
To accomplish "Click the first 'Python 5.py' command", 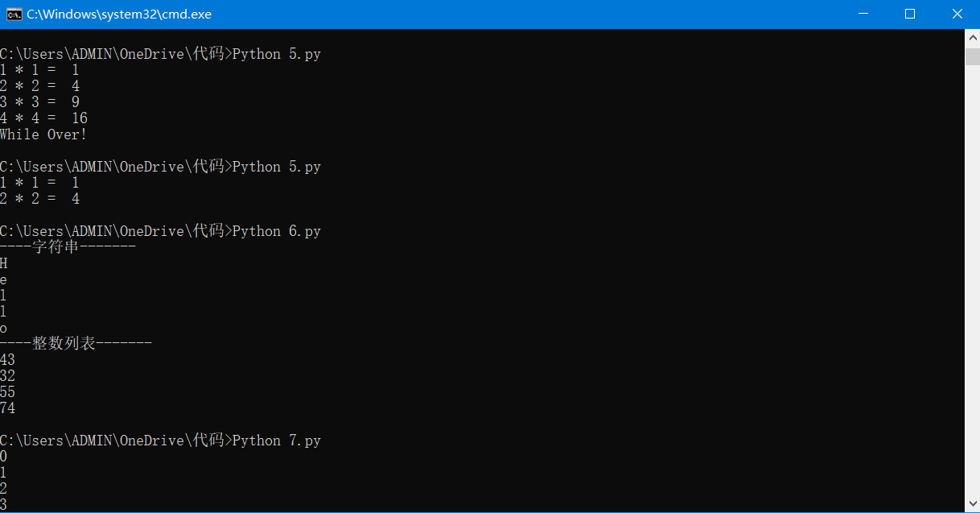I will pyautogui.click(x=160, y=54).
